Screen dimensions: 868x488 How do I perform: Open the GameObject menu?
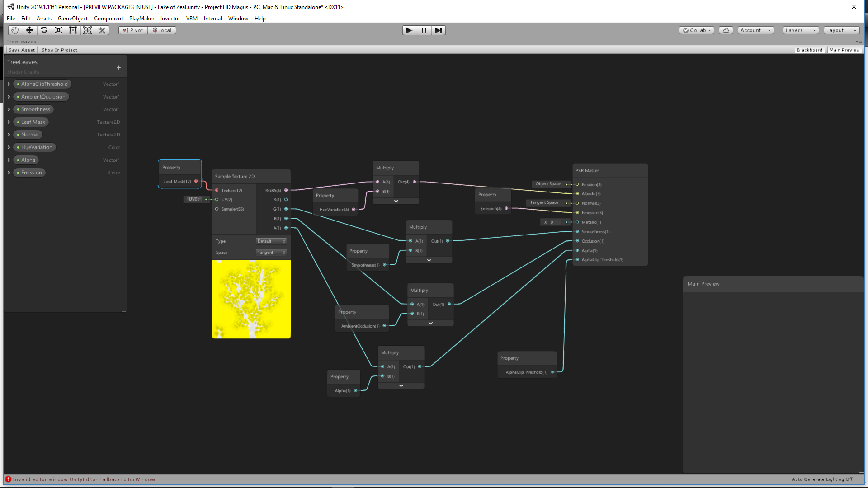[x=72, y=19]
